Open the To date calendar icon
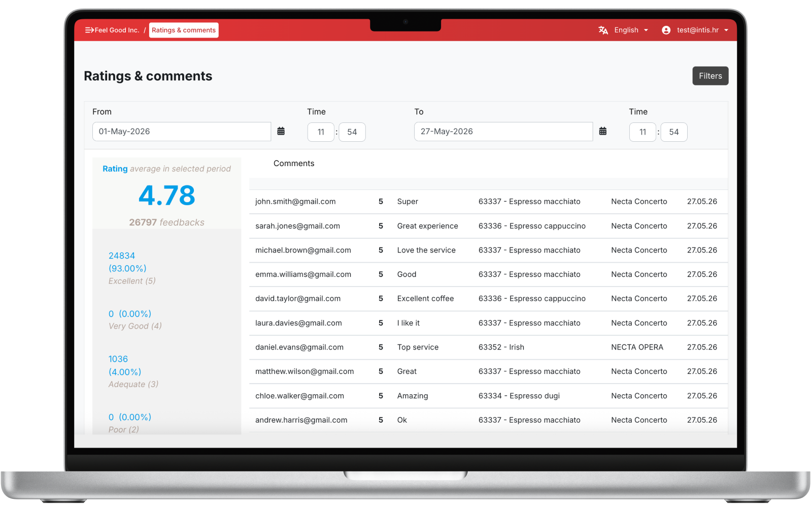The image size is (812, 508). (x=603, y=131)
